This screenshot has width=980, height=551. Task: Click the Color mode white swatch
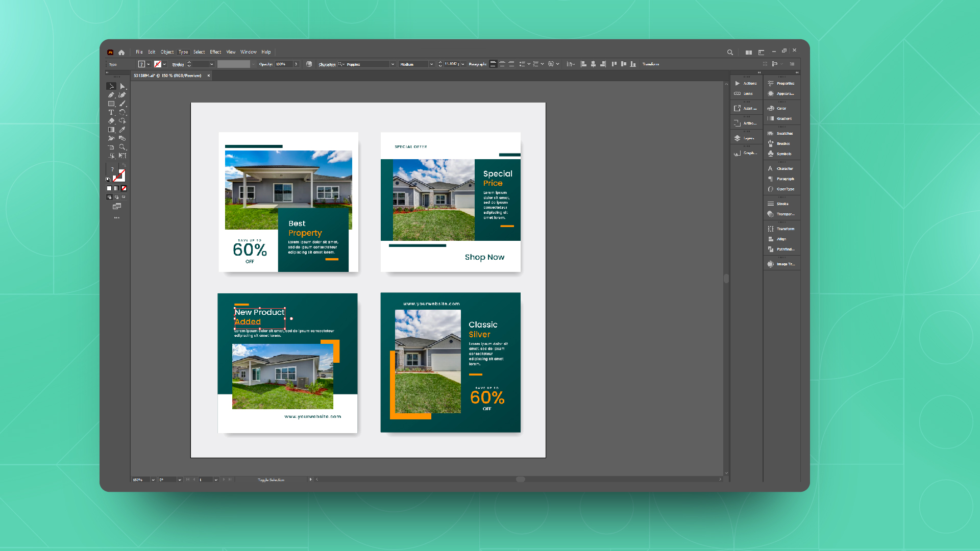tap(109, 188)
